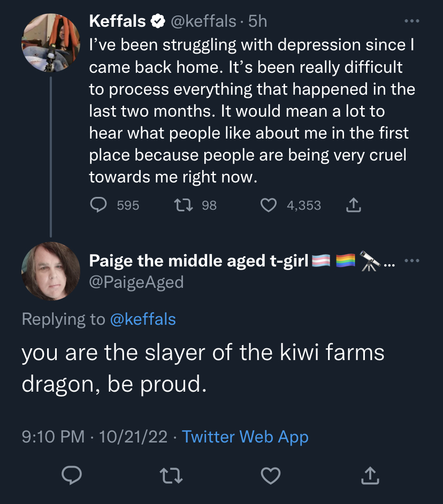Image resolution: width=443 pixels, height=504 pixels.
Task: Like Keffals' tweet with 4,353 likes
Action: (x=269, y=205)
